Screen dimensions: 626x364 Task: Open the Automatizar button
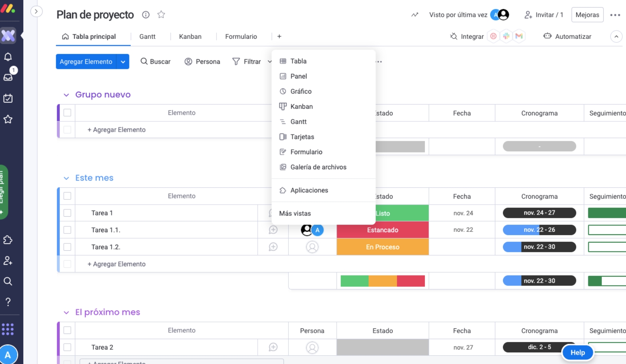[567, 36]
